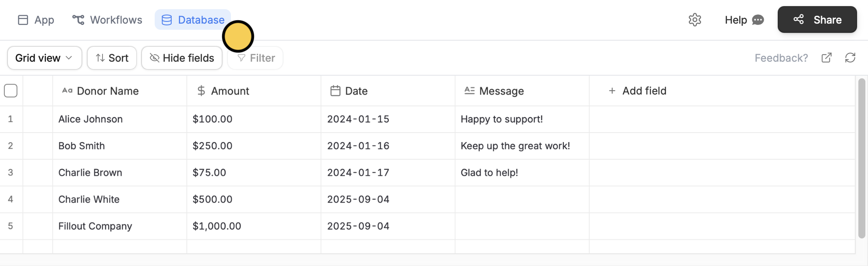This screenshot has height=266, width=868.
Task: Switch to the Workflows tab
Action: (x=106, y=20)
